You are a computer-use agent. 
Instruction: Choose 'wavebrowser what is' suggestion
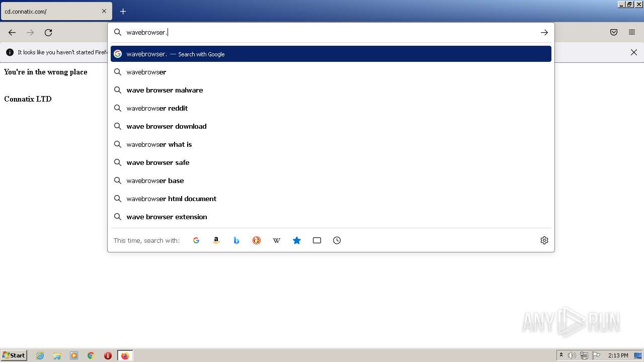pos(331,144)
